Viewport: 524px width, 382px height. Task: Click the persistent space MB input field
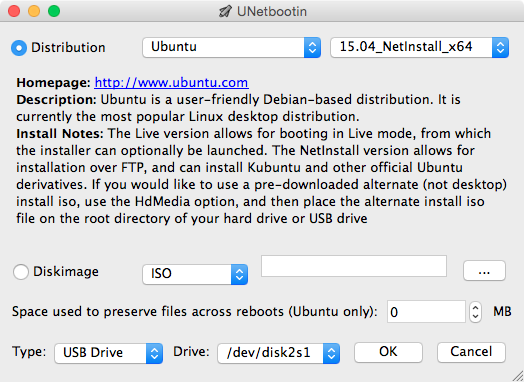[426, 311]
